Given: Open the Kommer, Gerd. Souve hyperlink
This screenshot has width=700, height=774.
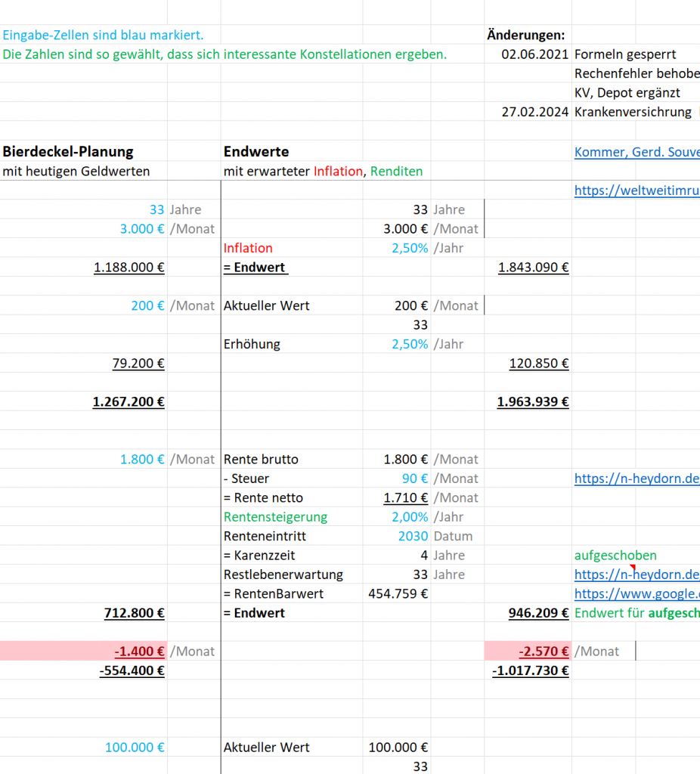Looking at the screenshot, I should click(x=636, y=152).
